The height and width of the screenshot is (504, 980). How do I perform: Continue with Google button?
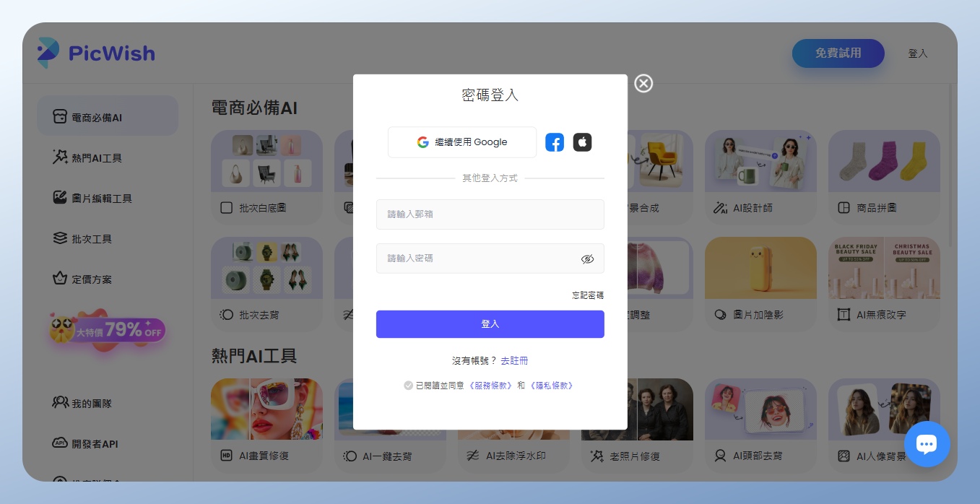pyautogui.click(x=462, y=142)
